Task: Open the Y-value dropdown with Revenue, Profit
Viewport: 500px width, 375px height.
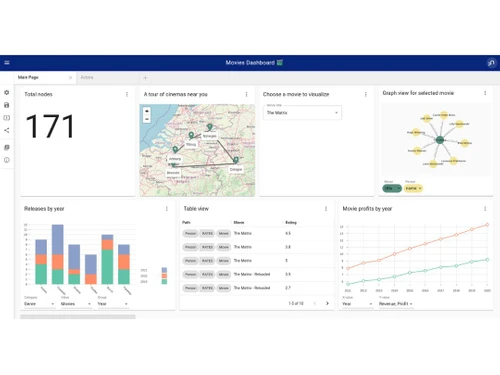Action: [396, 304]
